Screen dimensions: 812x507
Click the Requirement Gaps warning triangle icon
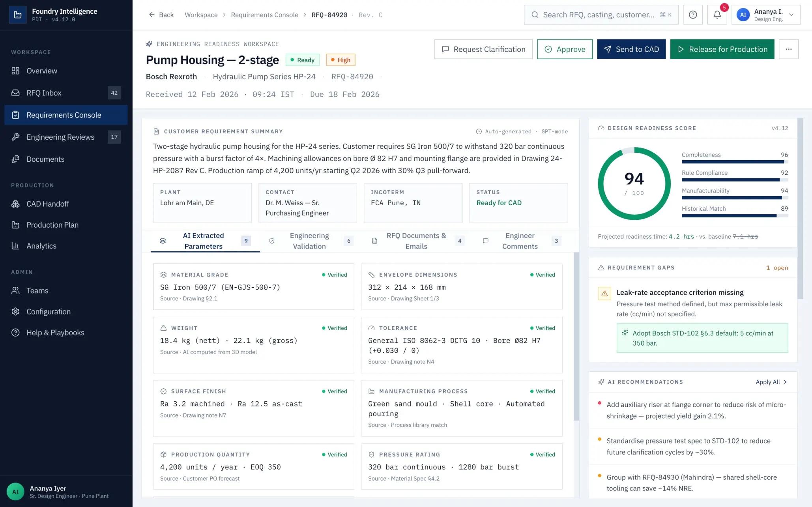(x=601, y=268)
